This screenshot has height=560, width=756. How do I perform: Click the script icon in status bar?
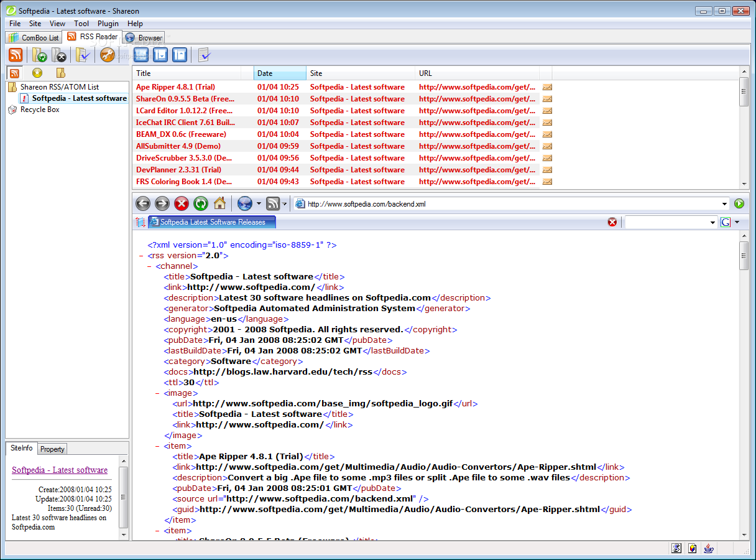pyautogui.click(x=676, y=548)
